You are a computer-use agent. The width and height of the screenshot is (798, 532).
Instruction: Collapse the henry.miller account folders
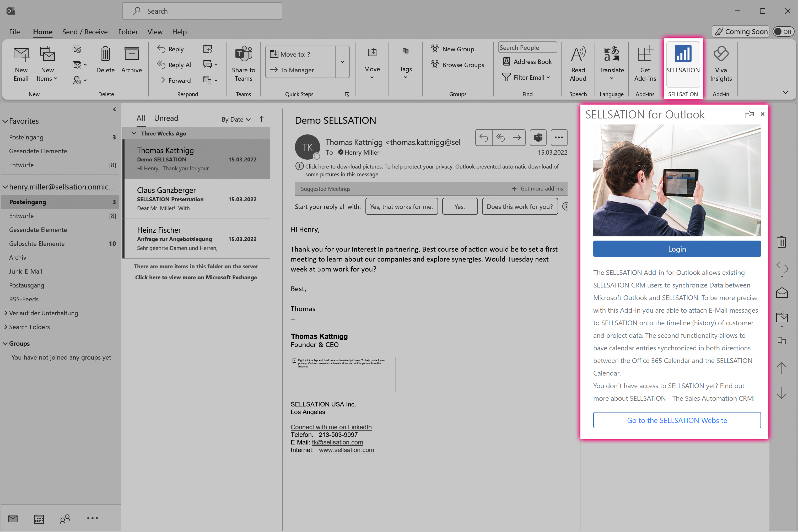(x=5, y=187)
